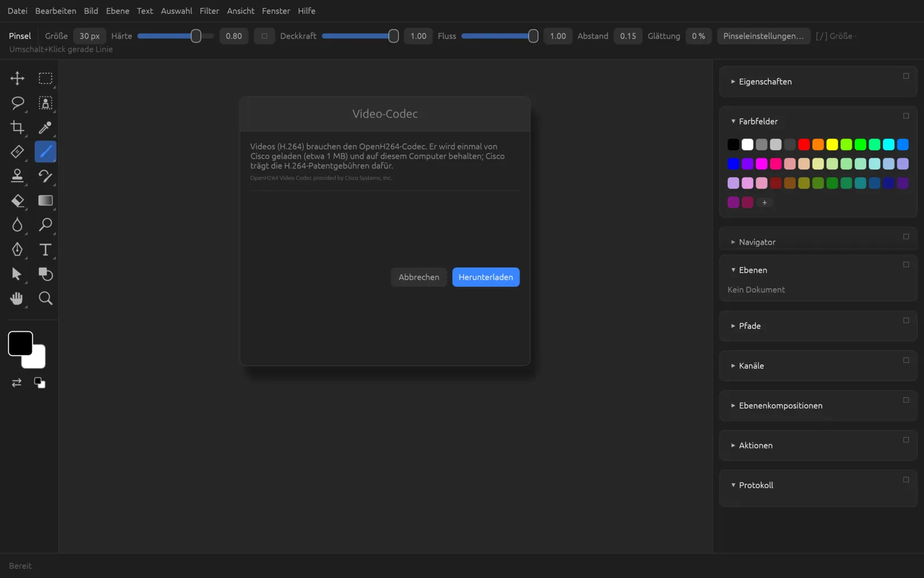Open the Datei menu
The height and width of the screenshot is (578, 924).
17,11
